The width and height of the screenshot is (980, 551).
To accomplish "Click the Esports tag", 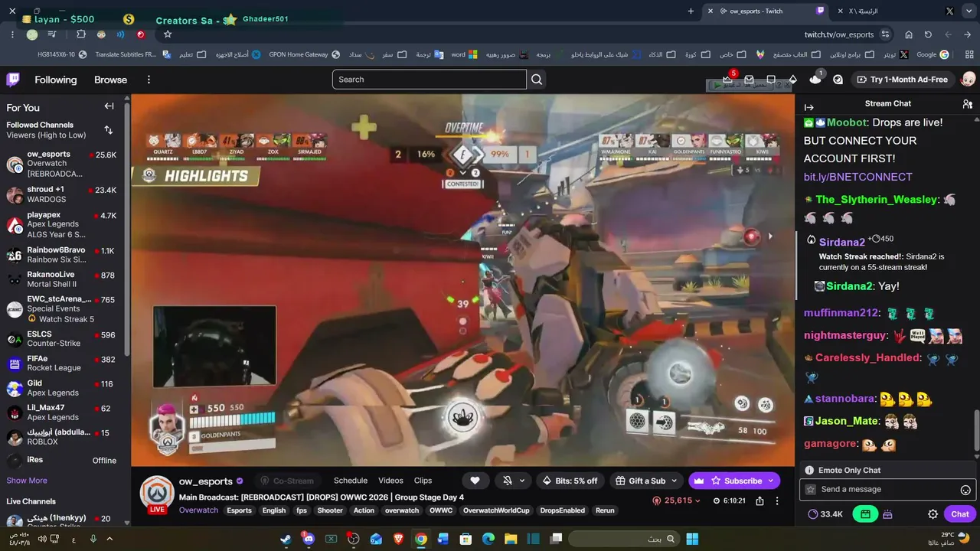I will (239, 510).
